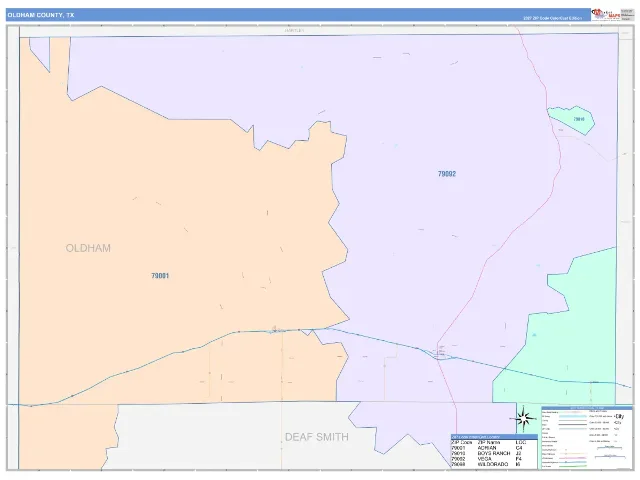Click the large OLDHAM county name
Viewport: 640px width, 480px height.
tap(88, 248)
